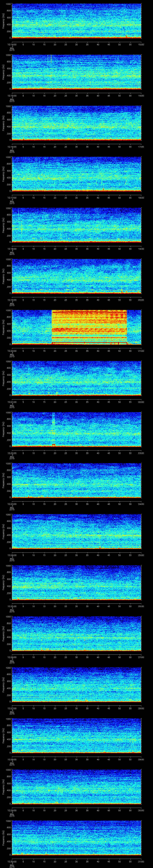
Task: Click the 15:00 end label on first spectrogram
Action: [x=141, y=44]
